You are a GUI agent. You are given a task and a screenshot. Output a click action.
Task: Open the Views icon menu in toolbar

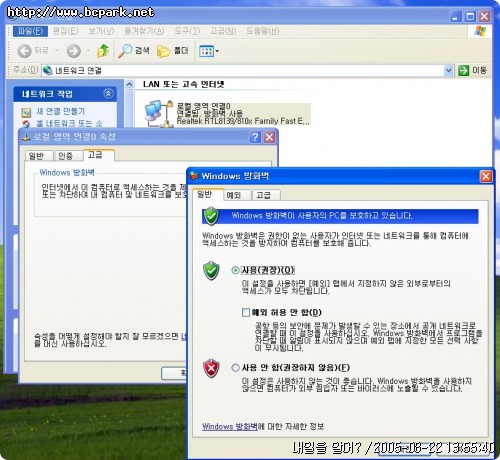point(206,51)
